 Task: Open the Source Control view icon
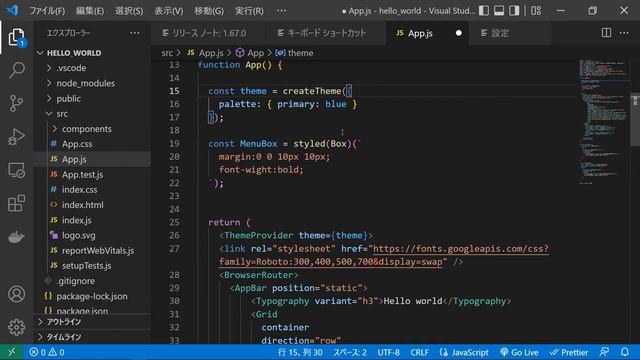(x=16, y=103)
